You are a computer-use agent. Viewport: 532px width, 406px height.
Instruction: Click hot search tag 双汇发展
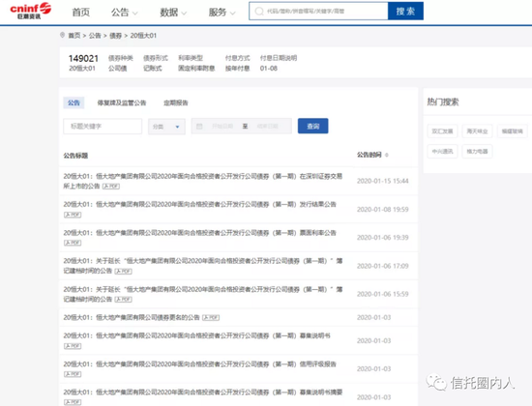tap(442, 130)
